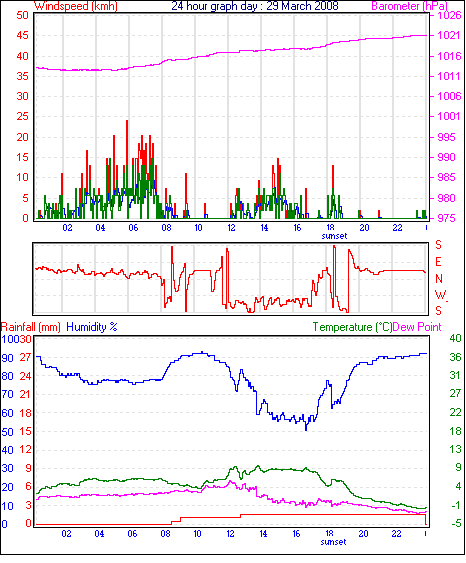Click the sunset marker under the bottom graph

pos(333,542)
